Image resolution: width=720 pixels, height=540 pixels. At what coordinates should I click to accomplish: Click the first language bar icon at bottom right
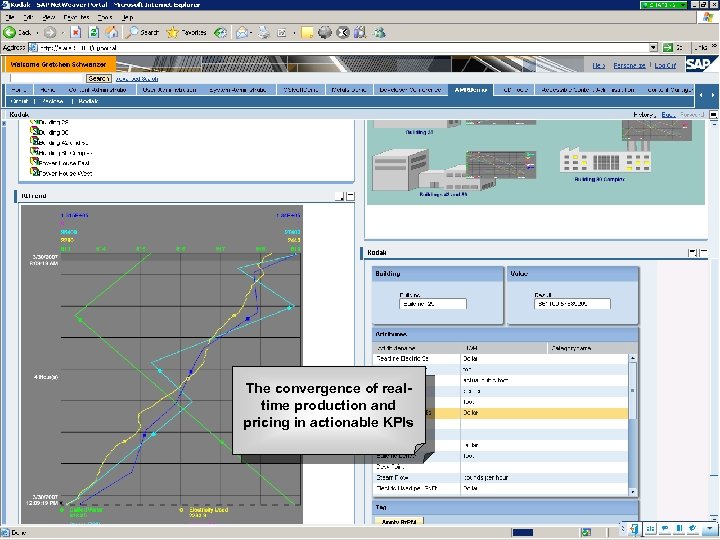[x=634, y=529]
